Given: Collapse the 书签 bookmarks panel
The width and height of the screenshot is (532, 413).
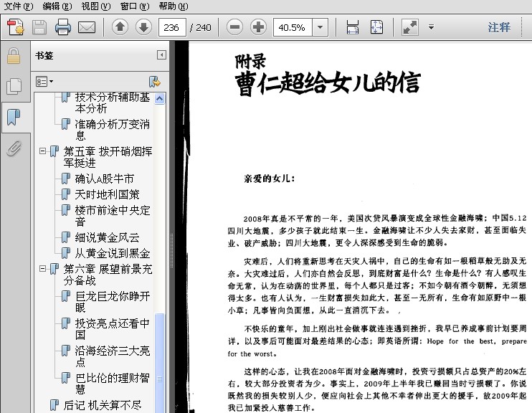Looking at the screenshot, I should (161, 54).
